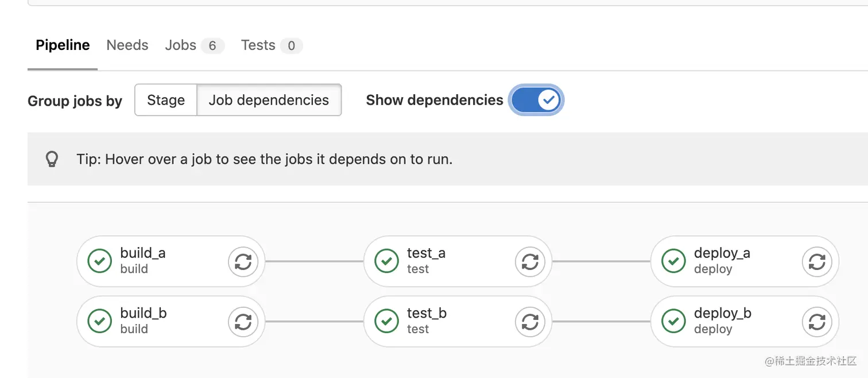Retry the deploy_b job
868x378 pixels.
817,322
